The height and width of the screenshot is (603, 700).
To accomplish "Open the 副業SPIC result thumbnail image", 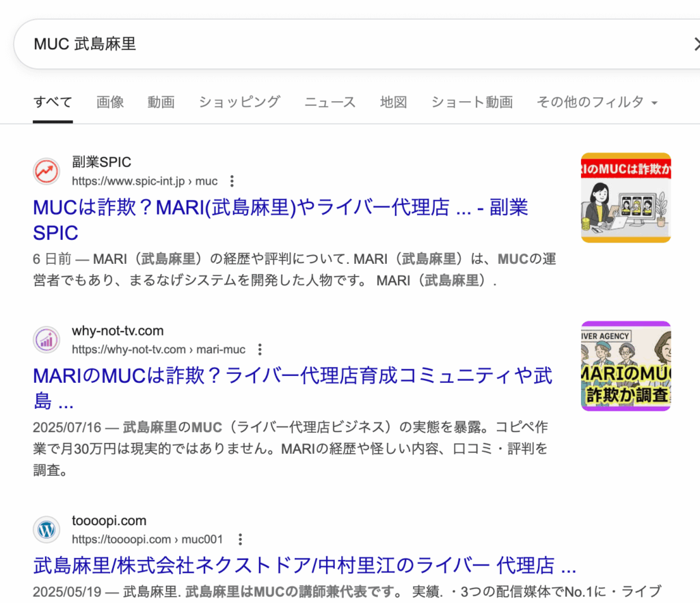I will point(626,198).
